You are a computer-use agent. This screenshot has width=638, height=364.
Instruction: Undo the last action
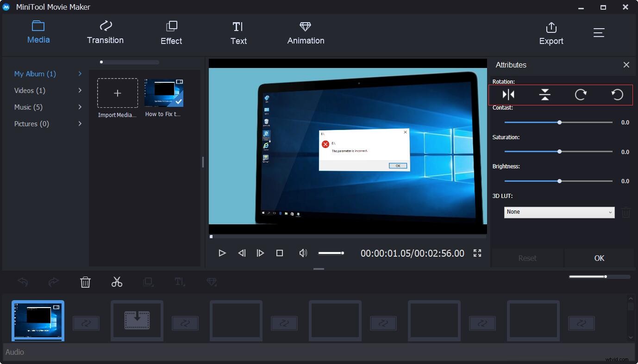pos(22,282)
